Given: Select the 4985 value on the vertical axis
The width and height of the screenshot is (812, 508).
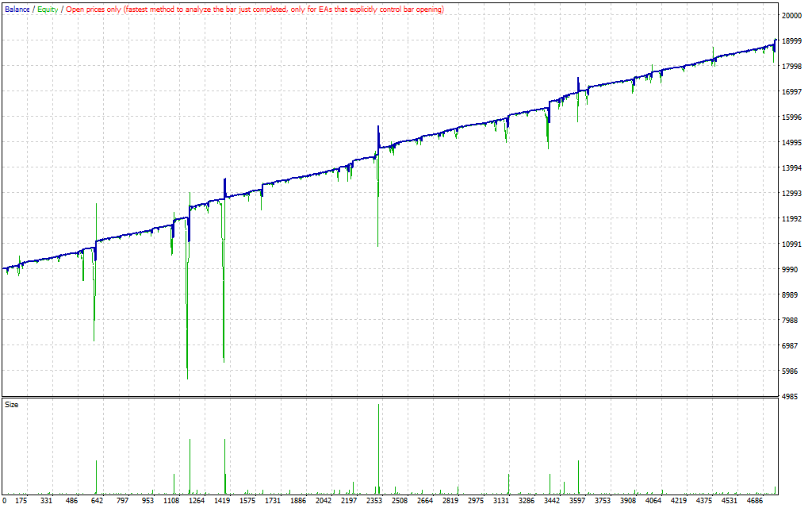Looking at the screenshot, I should click(792, 397).
